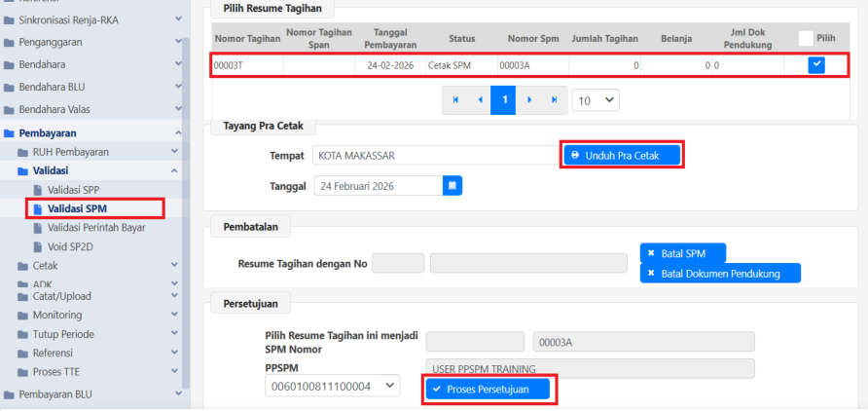Go to the previous results page
This screenshot has height=411, width=868.
[479, 100]
